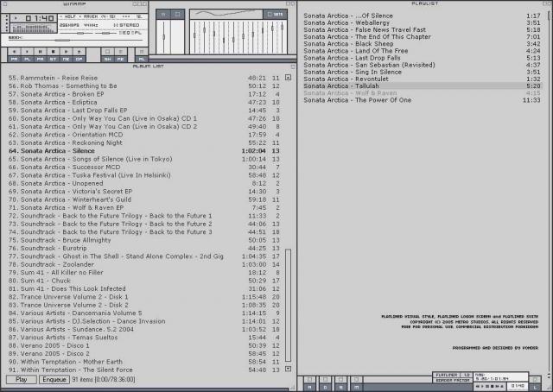Viewport: 553px width, 392px height.
Task: Open a file using the OP eject button
Action: pyautogui.click(x=79, y=55)
